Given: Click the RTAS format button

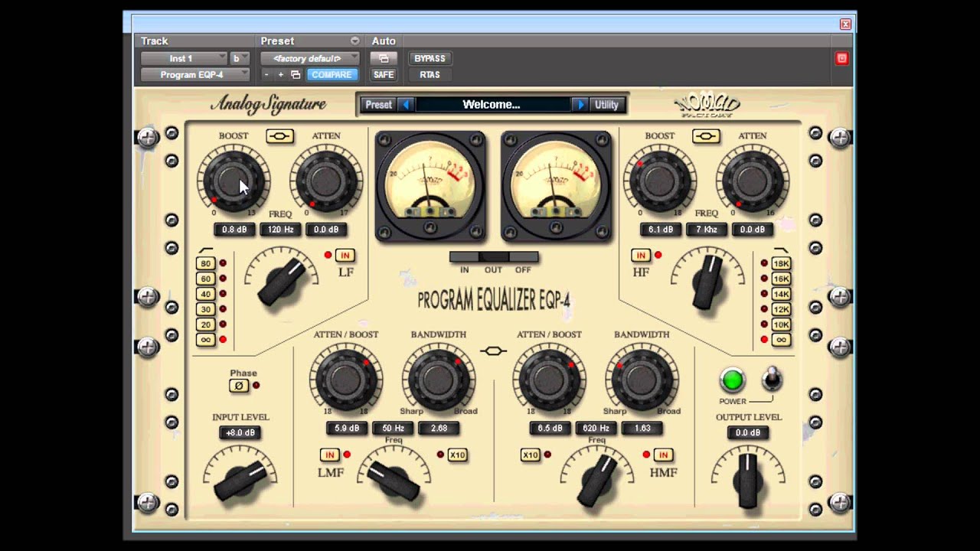Looking at the screenshot, I should (x=430, y=75).
